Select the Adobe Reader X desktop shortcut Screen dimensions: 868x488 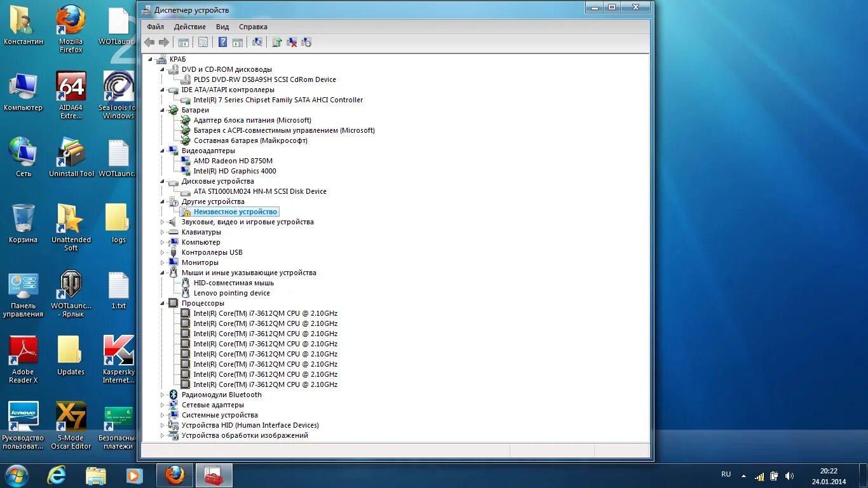[x=24, y=360]
